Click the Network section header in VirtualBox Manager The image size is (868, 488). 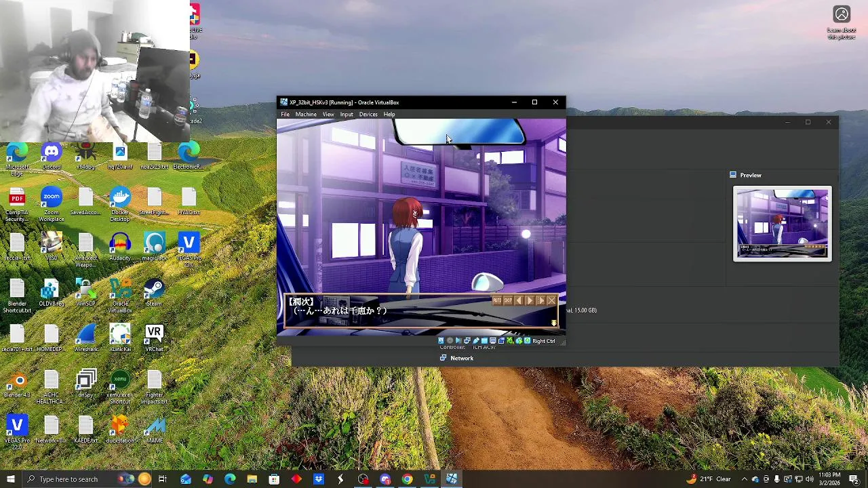click(462, 358)
